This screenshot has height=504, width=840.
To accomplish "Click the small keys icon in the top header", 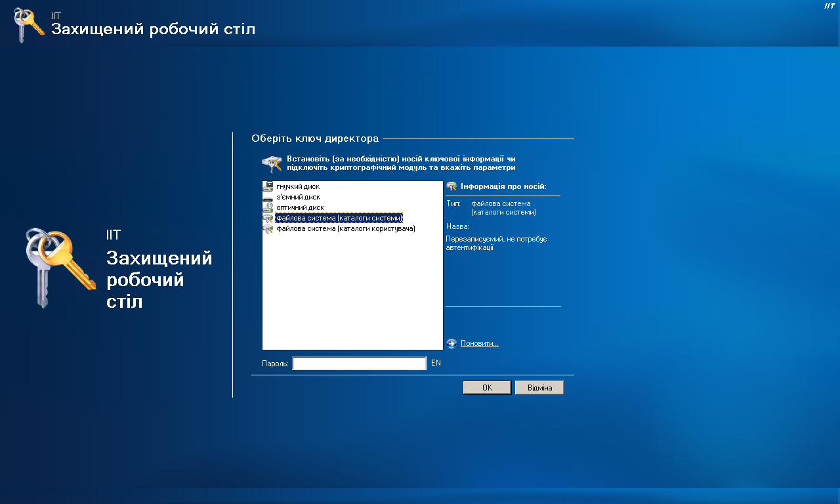I will click(29, 25).
